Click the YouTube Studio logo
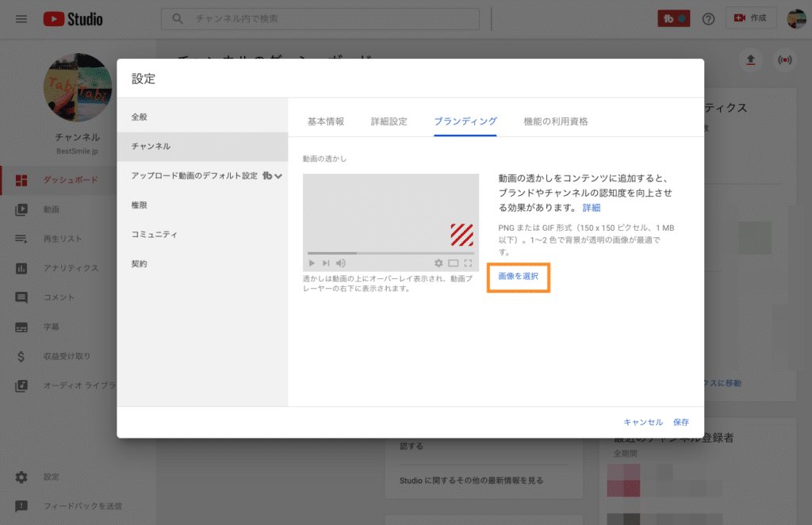The image size is (812, 525). coord(73,19)
